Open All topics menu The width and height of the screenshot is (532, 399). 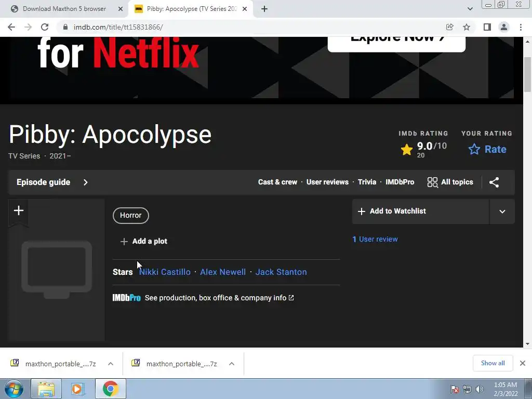pos(450,182)
